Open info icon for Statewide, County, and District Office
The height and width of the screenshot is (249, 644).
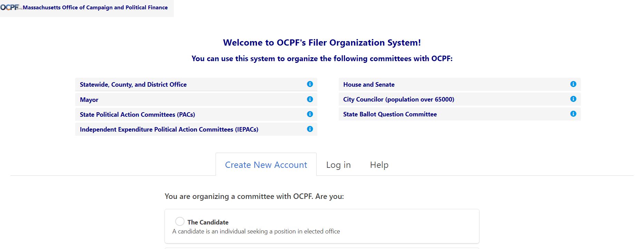click(310, 84)
